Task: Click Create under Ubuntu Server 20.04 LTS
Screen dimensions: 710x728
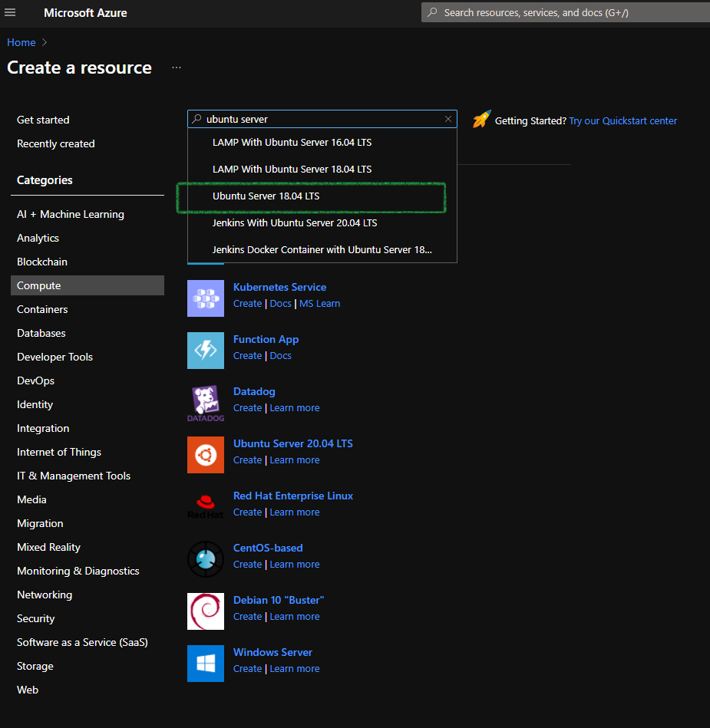Action: click(x=247, y=460)
